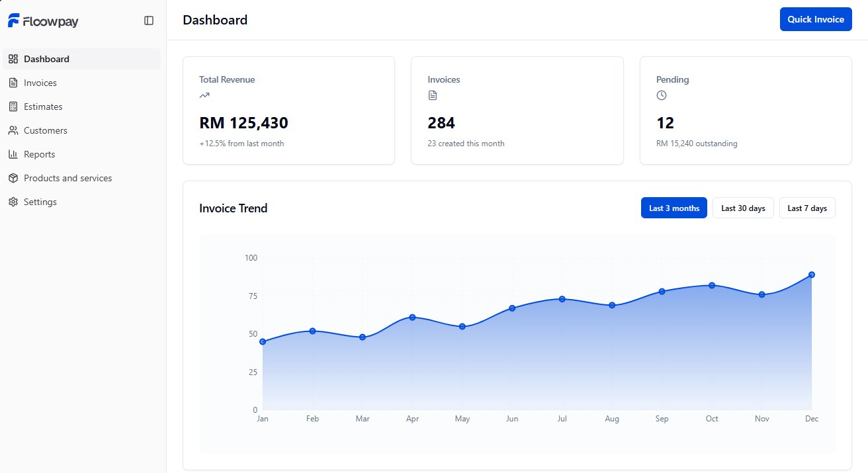Image resolution: width=868 pixels, height=473 pixels.
Task: Collapse the sidebar with the panel toggle icon
Action: click(x=149, y=21)
